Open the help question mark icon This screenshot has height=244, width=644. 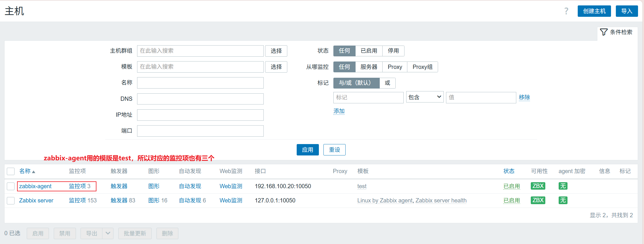click(566, 11)
